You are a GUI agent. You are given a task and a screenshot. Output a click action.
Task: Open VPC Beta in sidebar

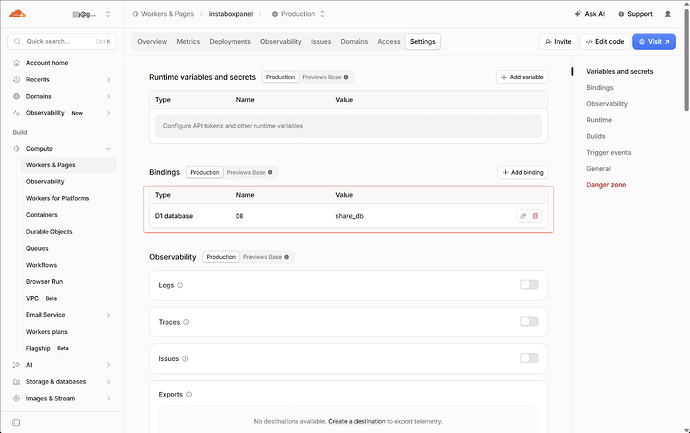(41, 298)
